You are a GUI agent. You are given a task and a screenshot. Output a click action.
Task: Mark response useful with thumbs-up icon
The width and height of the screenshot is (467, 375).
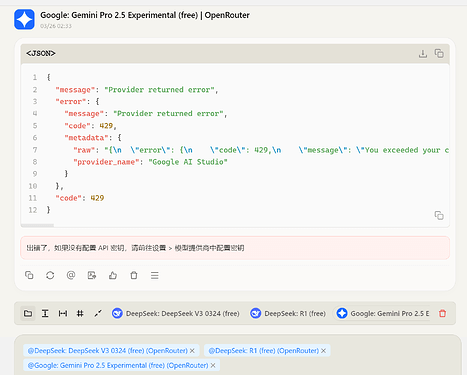[x=113, y=275]
